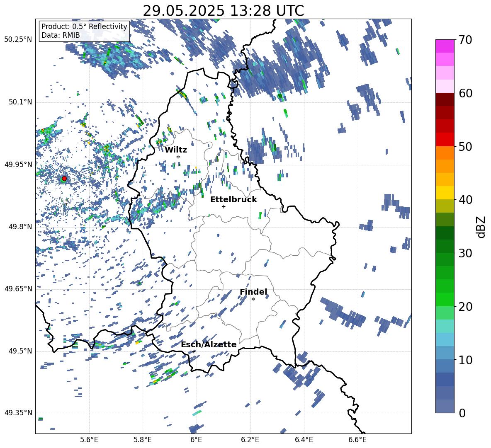The image size is (491, 448).
Task: Click the 50.1°N latitude label
Action: tap(20, 102)
